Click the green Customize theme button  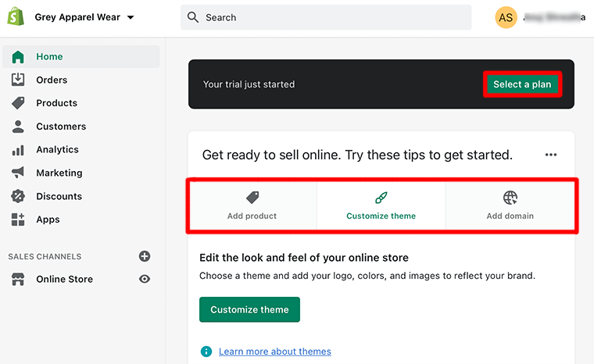point(249,309)
